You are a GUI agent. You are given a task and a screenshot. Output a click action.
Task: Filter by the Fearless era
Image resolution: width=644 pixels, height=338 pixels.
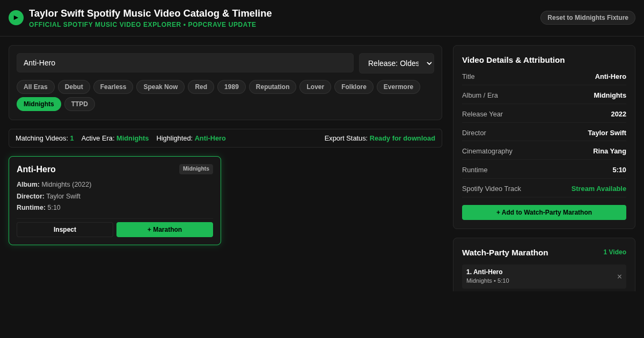click(x=113, y=87)
